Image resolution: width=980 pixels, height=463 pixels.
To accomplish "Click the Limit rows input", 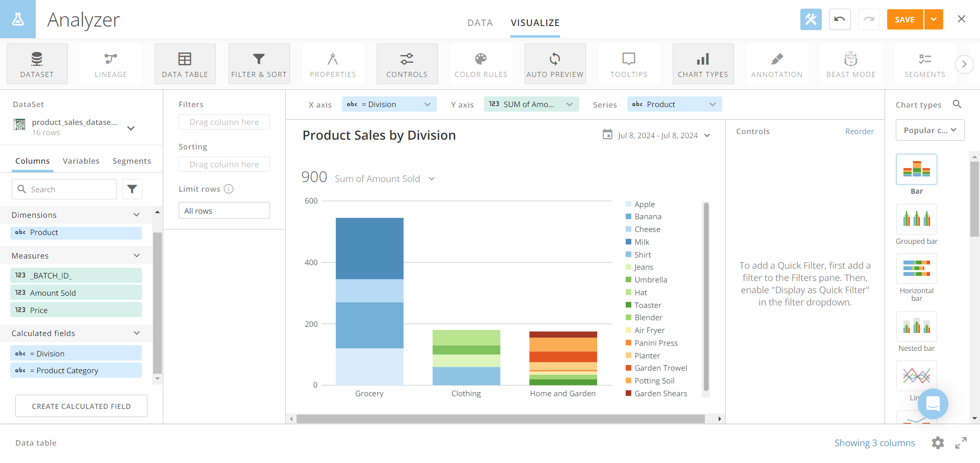I will point(224,211).
